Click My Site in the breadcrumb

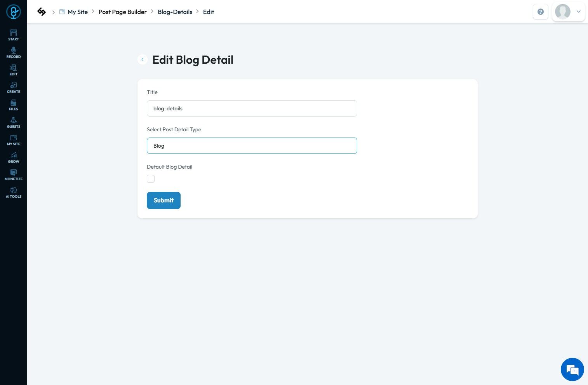click(x=77, y=12)
